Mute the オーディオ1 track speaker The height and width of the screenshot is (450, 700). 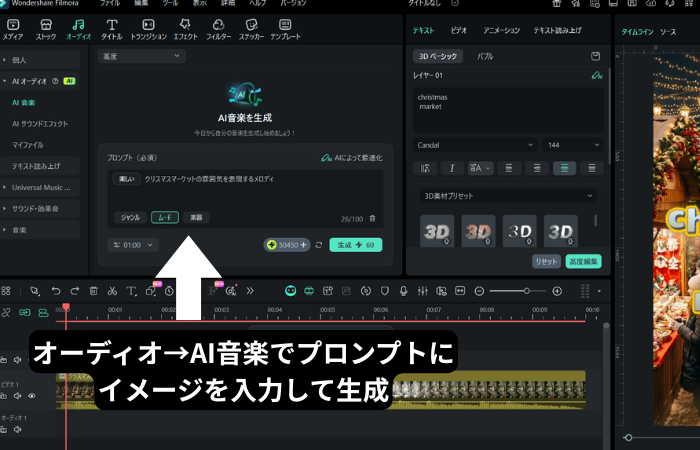point(18,429)
